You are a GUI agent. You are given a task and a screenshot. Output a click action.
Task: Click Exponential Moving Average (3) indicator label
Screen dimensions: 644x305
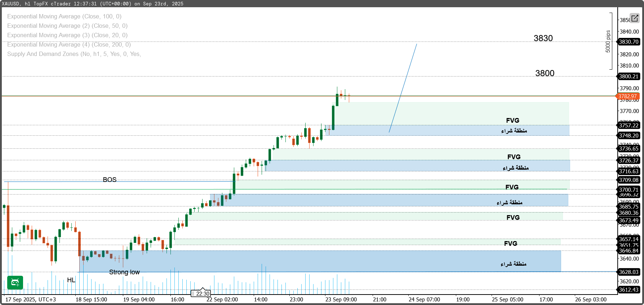coord(67,35)
